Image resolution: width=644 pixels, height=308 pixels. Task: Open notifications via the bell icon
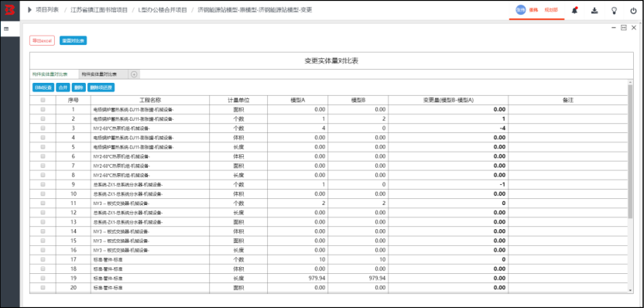(x=574, y=10)
